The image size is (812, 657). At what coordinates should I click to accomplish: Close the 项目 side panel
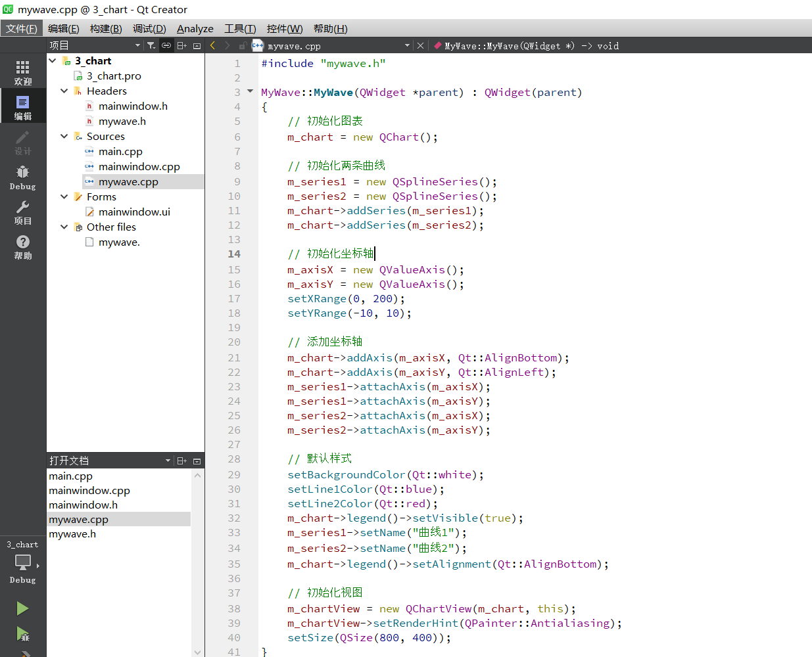197,45
